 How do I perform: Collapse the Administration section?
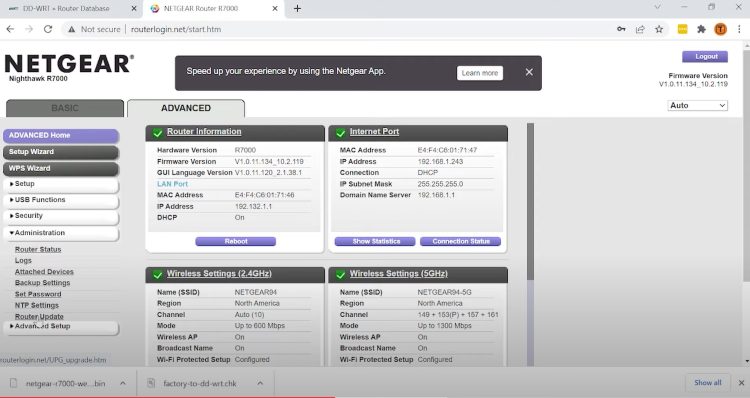pyautogui.click(x=61, y=233)
